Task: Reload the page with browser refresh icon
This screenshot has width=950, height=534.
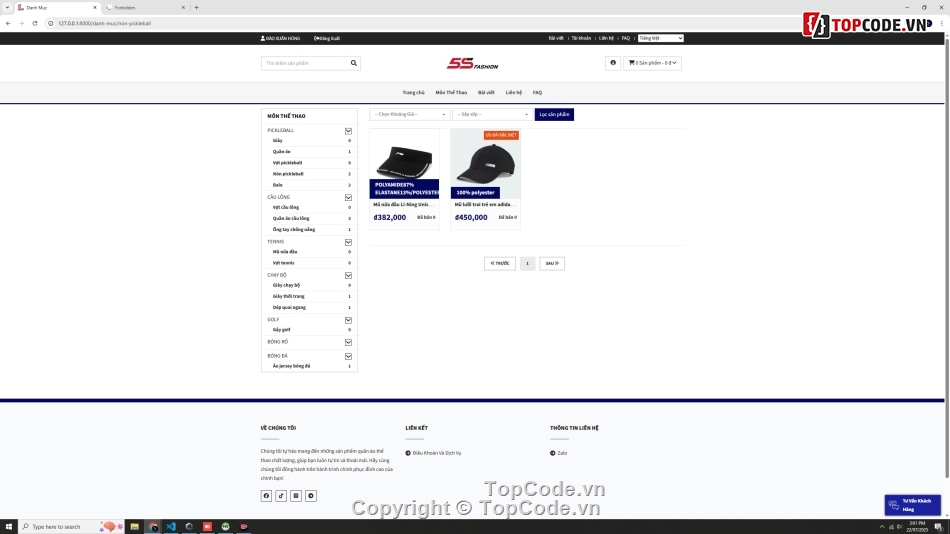Action: click(x=35, y=23)
